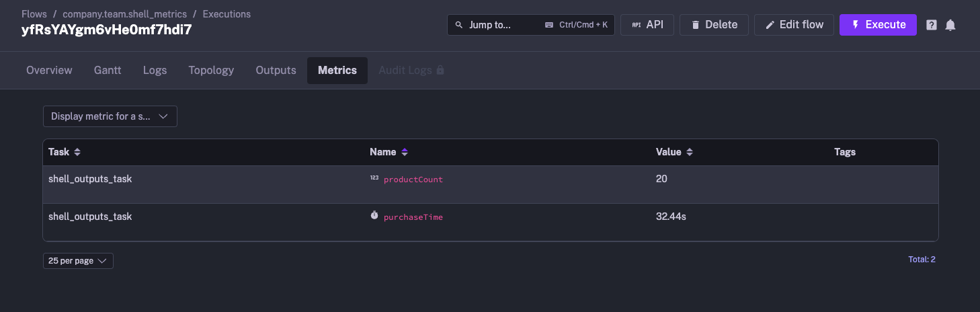
Task: Click the Edit flow button
Action: (794, 25)
